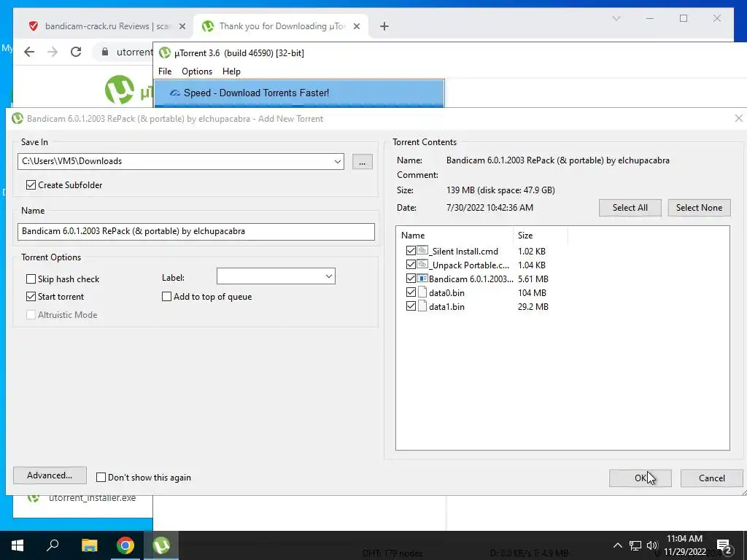Click the uTorrent logo in the dialog title
This screenshot has width=747, height=560.
18,119
